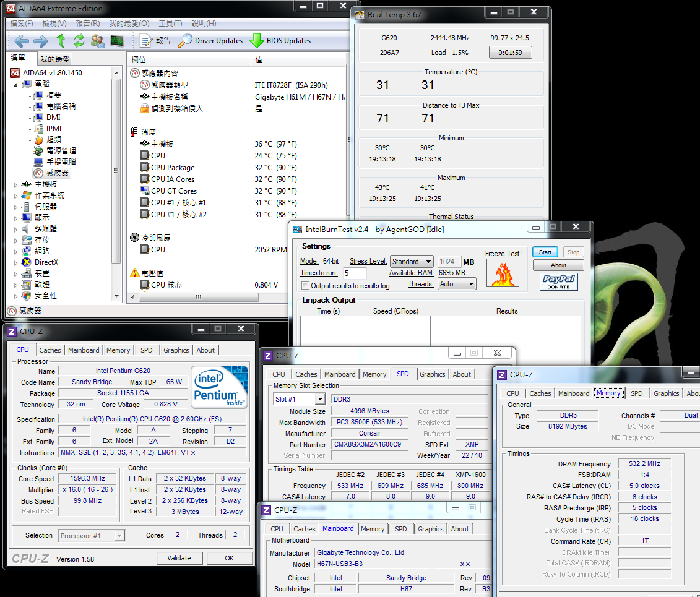Click the green up arrow toolbar icon
The height and width of the screenshot is (597, 700).
pos(61,41)
